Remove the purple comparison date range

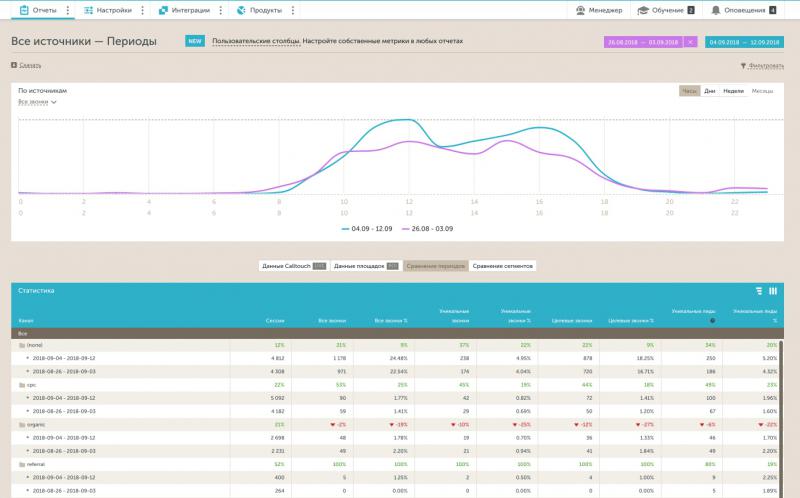coord(690,42)
